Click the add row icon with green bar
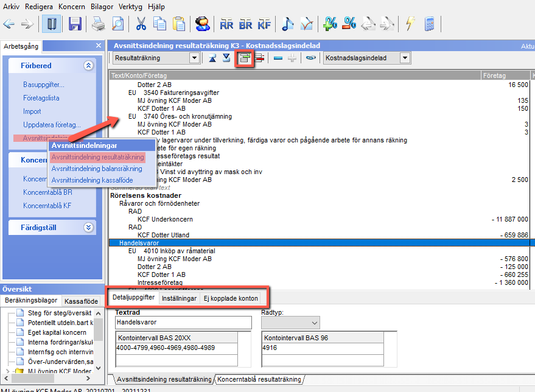The height and width of the screenshot is (392, 535). click(244, 58)
